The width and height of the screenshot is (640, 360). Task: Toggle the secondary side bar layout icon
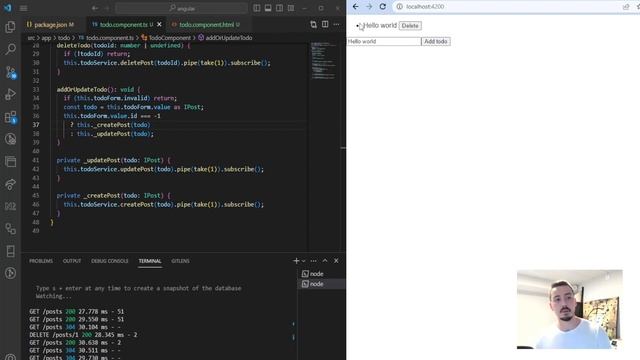[279, 8]
